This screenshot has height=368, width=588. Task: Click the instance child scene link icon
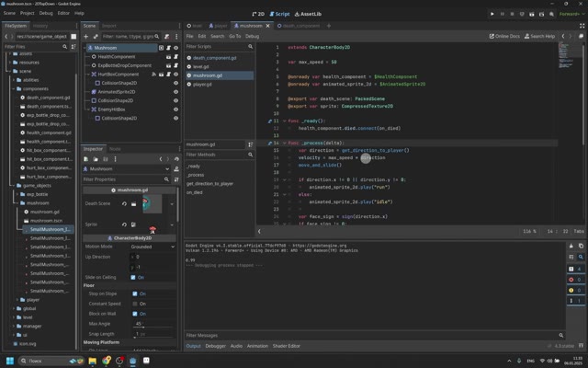pyautogui.click(x=96, y=37)
